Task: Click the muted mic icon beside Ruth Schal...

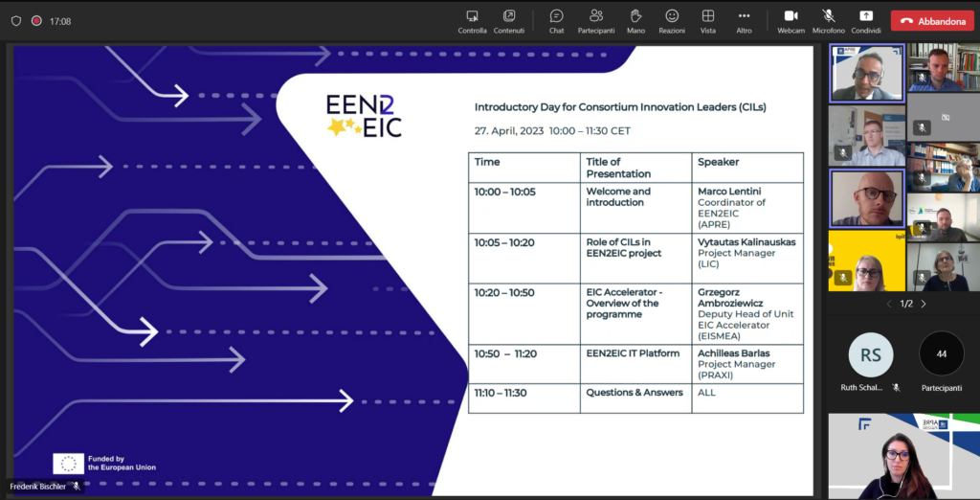Action: point(896,388)
